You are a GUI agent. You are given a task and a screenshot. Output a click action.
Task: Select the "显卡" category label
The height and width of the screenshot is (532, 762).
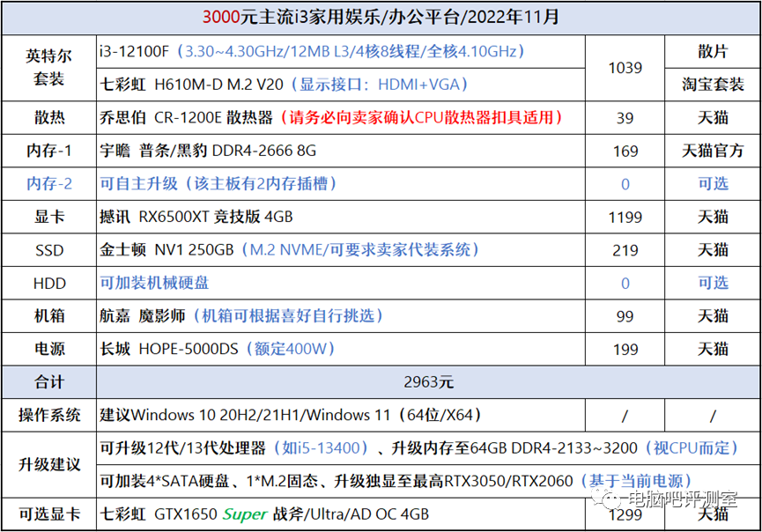(49, 217)
